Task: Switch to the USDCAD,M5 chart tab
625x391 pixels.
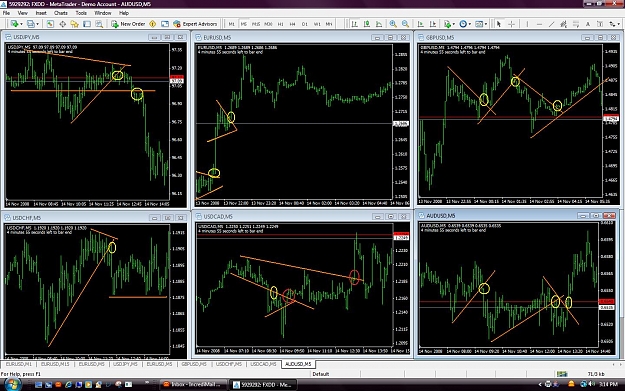Action: (x=263, y=364)
